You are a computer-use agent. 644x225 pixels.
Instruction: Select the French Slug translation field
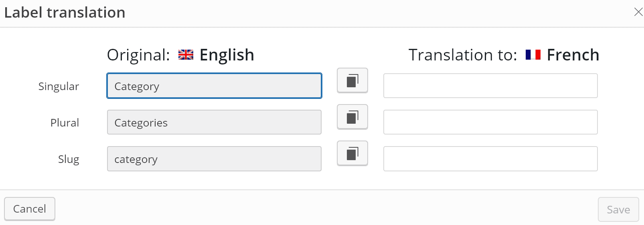(x=490, y=159)
